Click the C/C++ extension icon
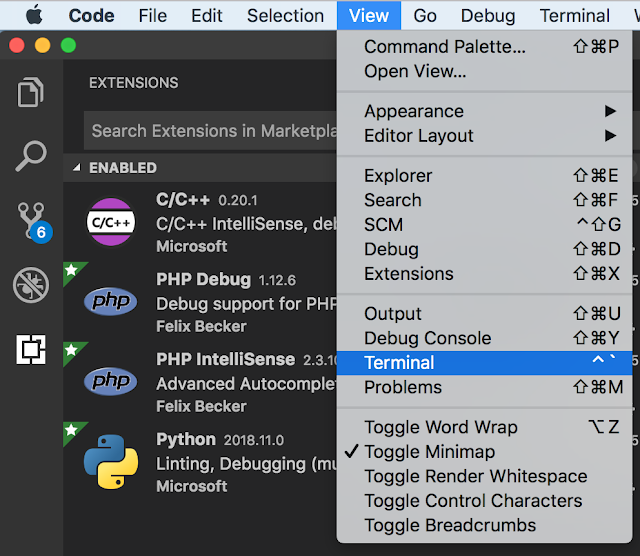The image size is (640, 556). 111,222
